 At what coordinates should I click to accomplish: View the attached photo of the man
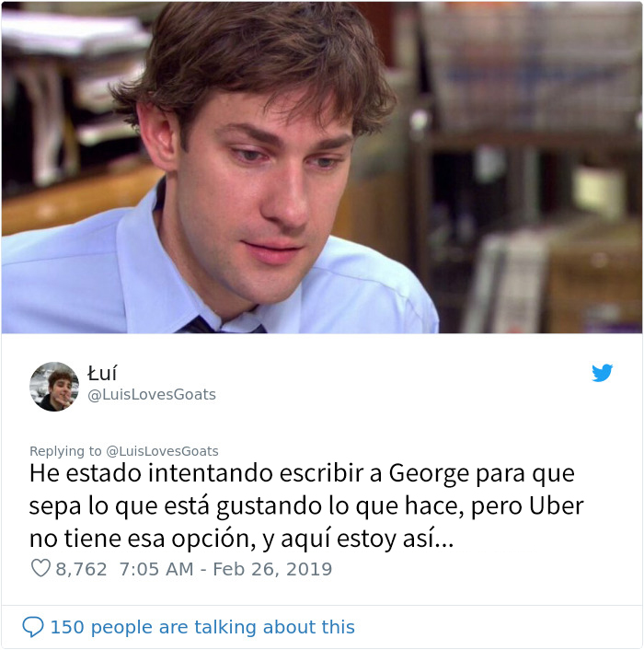tap(322, 167)
